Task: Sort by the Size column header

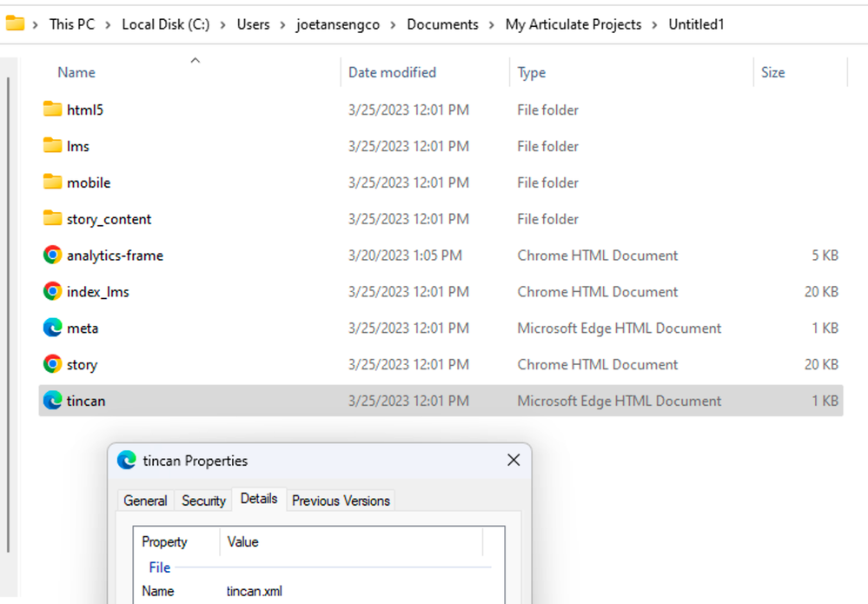Action: tap(772, 72)
